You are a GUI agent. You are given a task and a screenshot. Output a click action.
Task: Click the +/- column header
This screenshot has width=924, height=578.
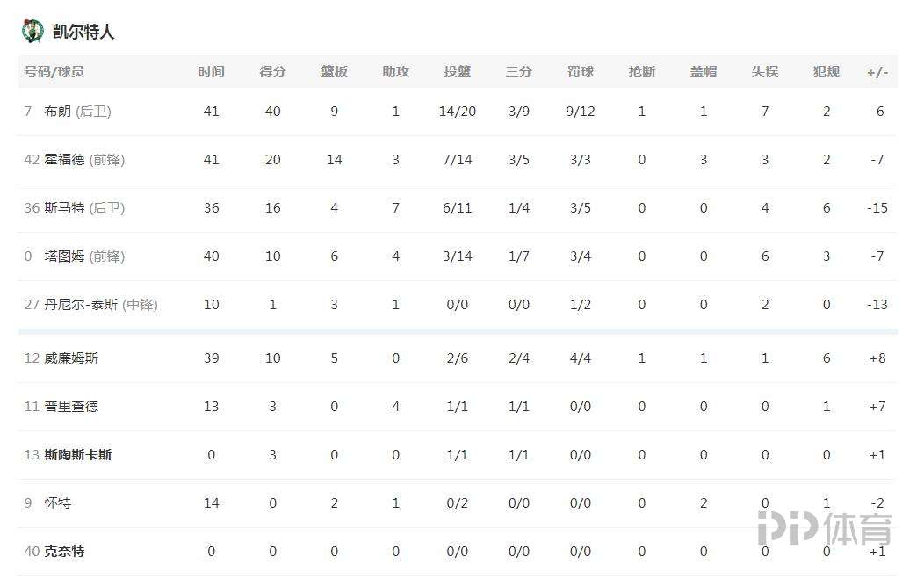point(877,73)
